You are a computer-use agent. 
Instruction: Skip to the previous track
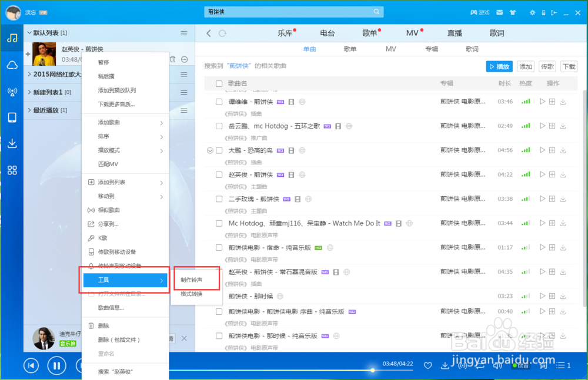click(x=31, y=365)
